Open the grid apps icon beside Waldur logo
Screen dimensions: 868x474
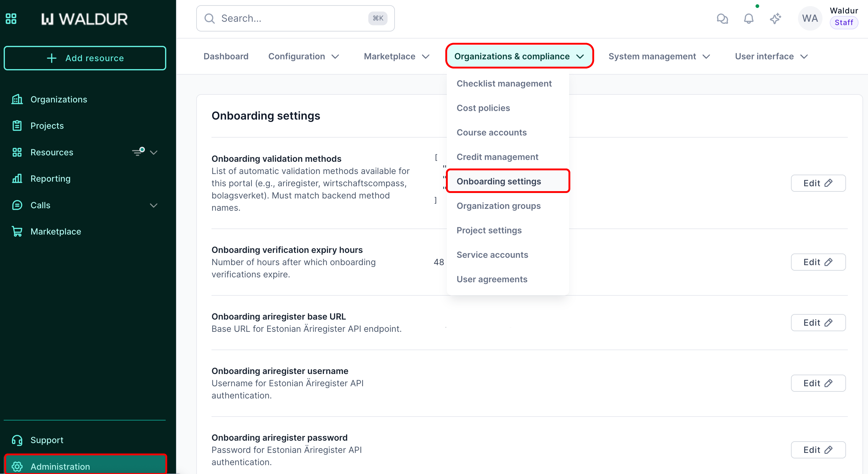[11, 19]
